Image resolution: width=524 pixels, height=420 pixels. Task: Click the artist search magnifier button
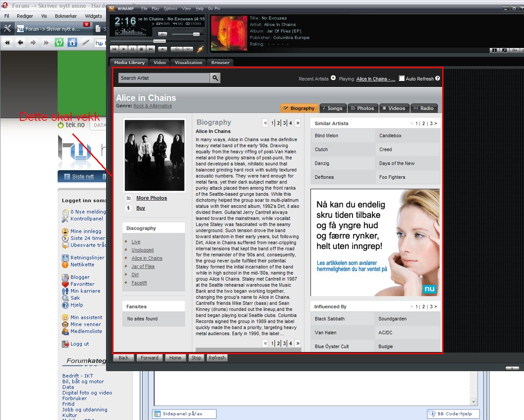pyautogui.click(x=215, y=78)
